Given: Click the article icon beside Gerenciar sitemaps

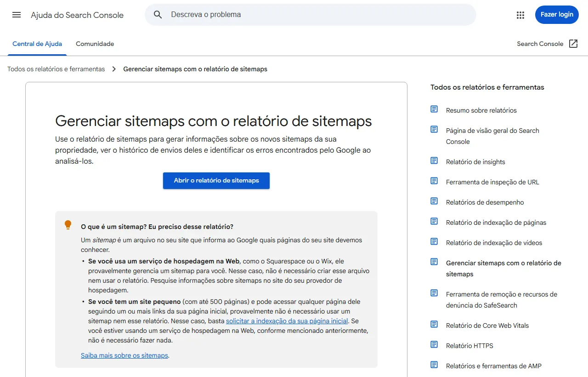Looking at the screenshot, I should (434, 262).
